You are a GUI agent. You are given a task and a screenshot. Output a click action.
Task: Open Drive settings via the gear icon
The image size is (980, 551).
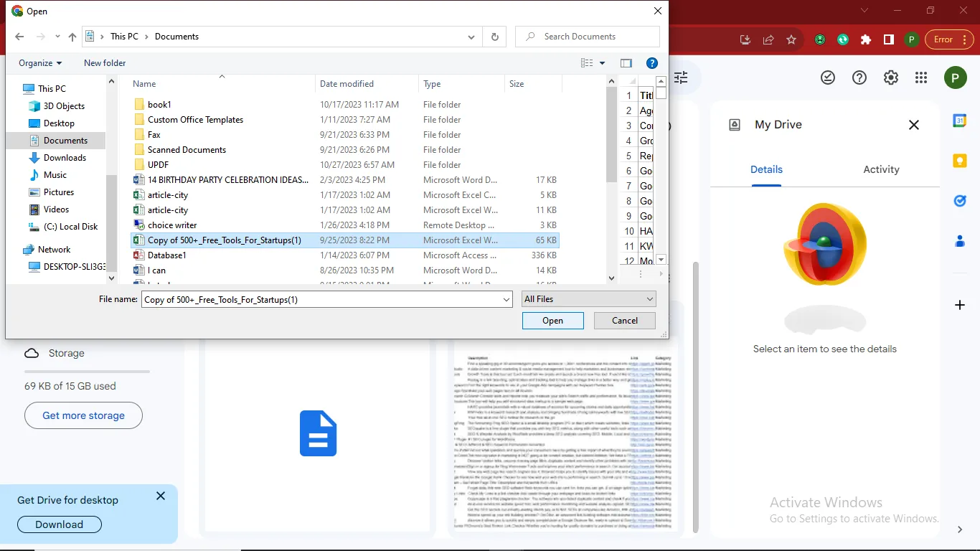pos(890,77)
